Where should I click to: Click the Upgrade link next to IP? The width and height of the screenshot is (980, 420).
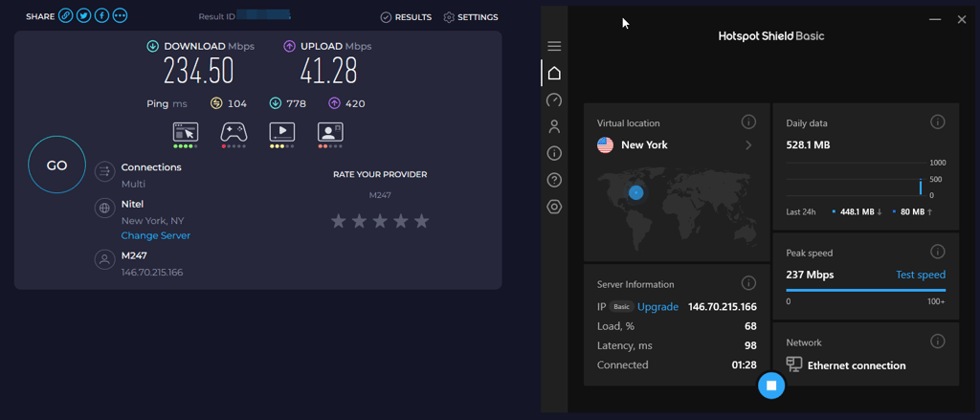(657, 307)
